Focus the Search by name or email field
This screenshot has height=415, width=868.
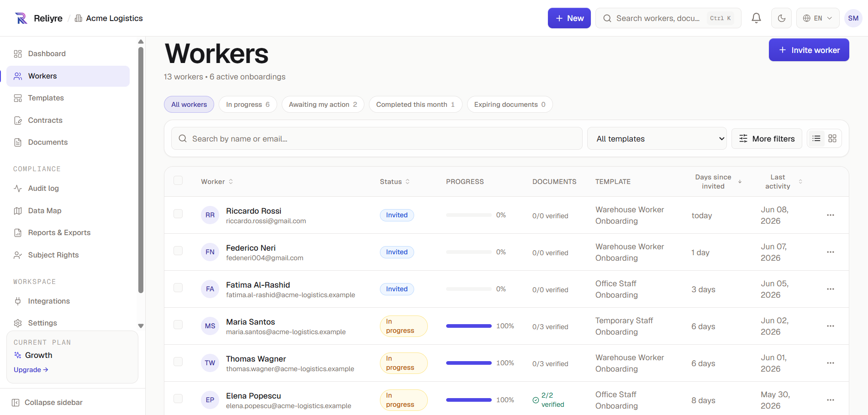[x=377, y=139]
